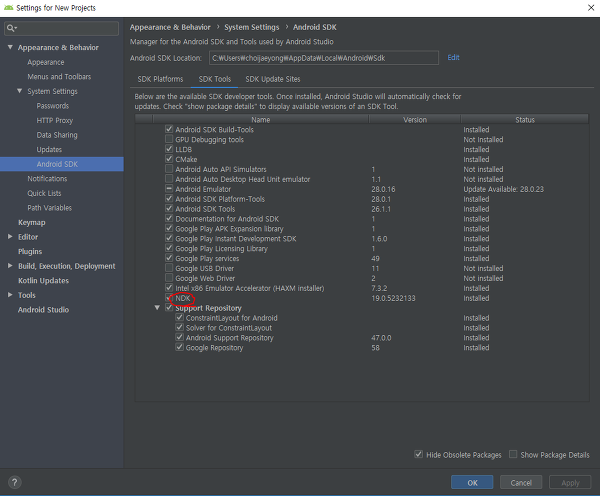Click Appearance & Behavior breadcrumb
600x496 pixels.
(170, 27)
